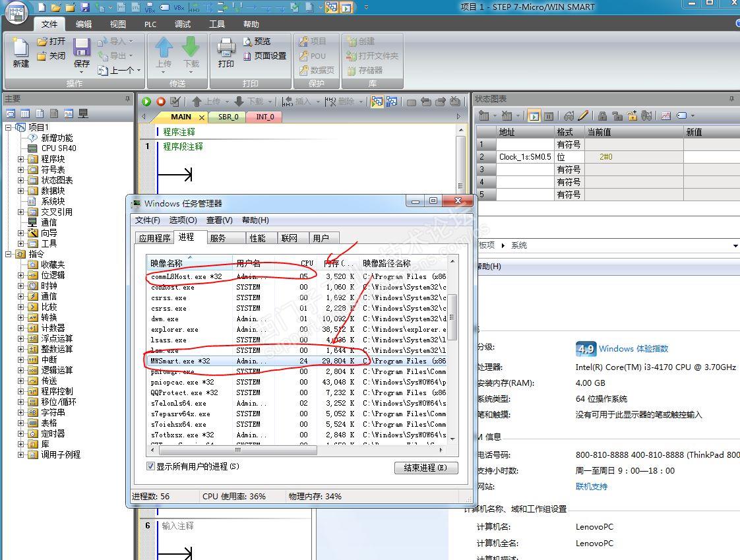Switch to 性能 tab in Task Manager

coord(257,239)
